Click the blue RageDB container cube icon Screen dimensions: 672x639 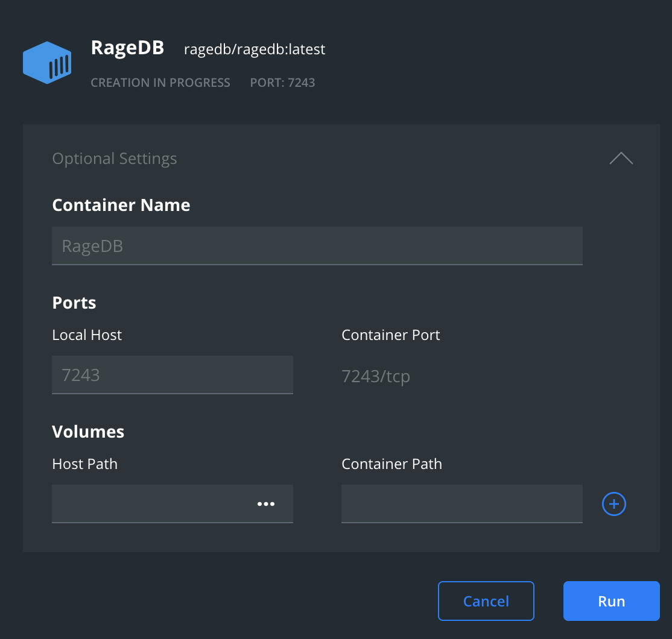[47, 63]
